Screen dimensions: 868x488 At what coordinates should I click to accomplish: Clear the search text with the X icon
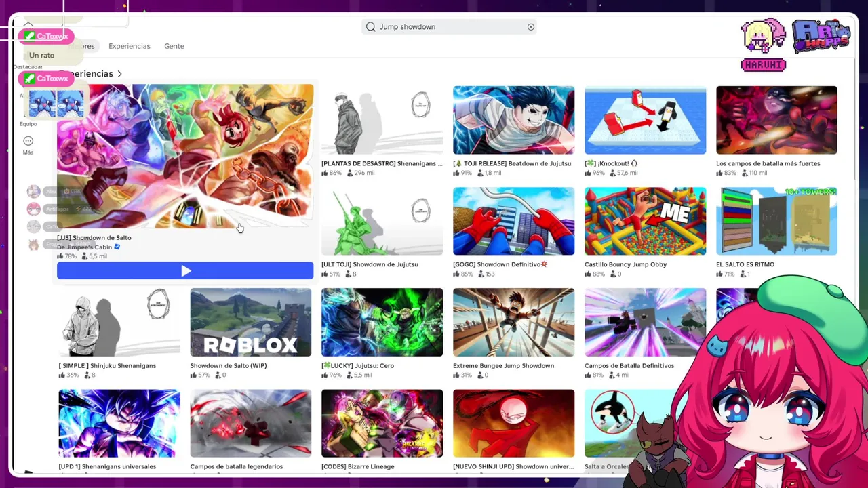coord(531,27)
